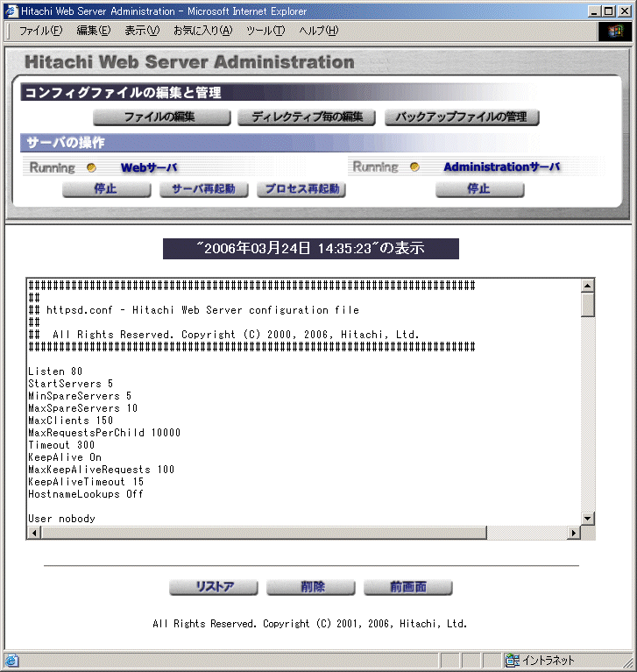
Task: Click the サーバの操作 section header
Action: coord(65,142)
